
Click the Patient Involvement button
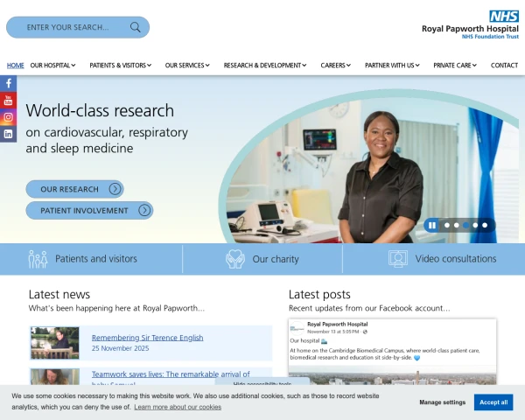tap(89, 210)
